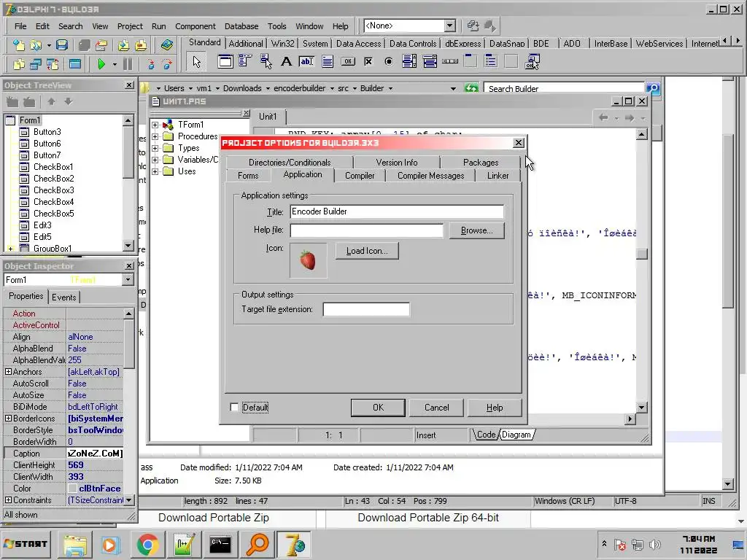Click the Trace Into debug icon

tap(150, 63)
